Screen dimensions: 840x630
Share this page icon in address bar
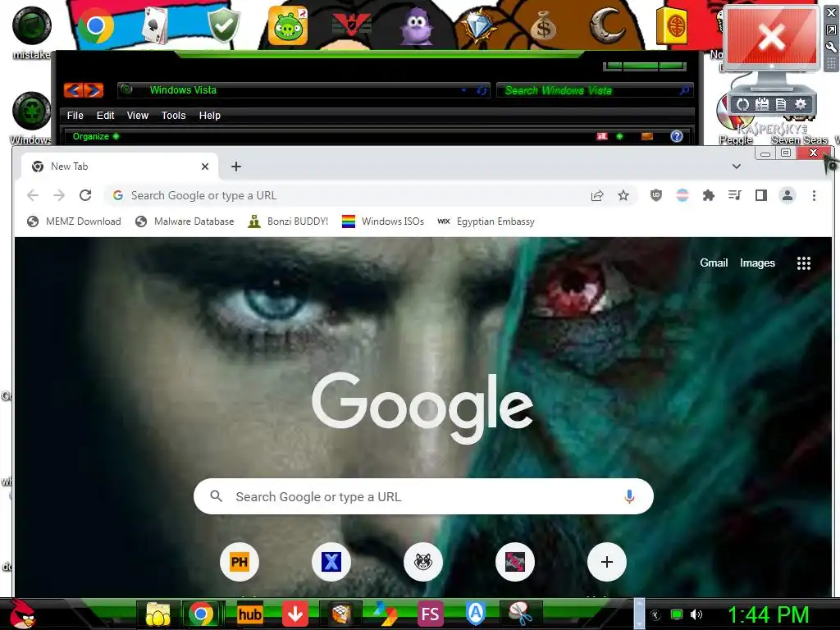point(597,195)
